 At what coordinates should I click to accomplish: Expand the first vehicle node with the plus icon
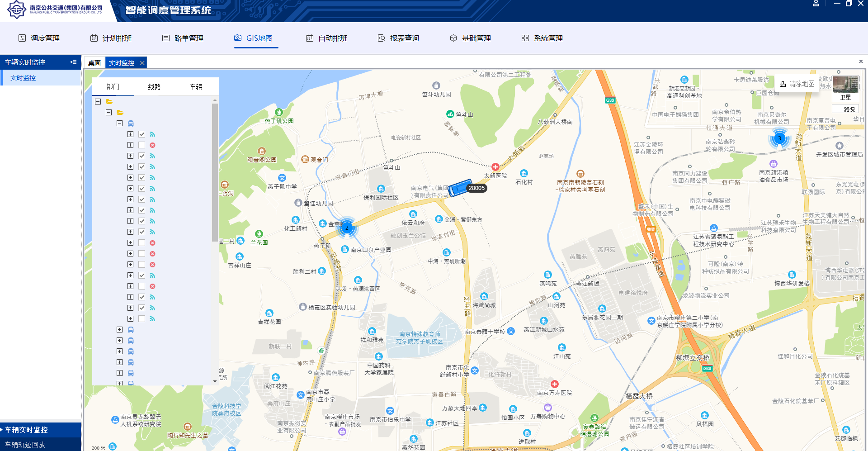pos(130,134)
